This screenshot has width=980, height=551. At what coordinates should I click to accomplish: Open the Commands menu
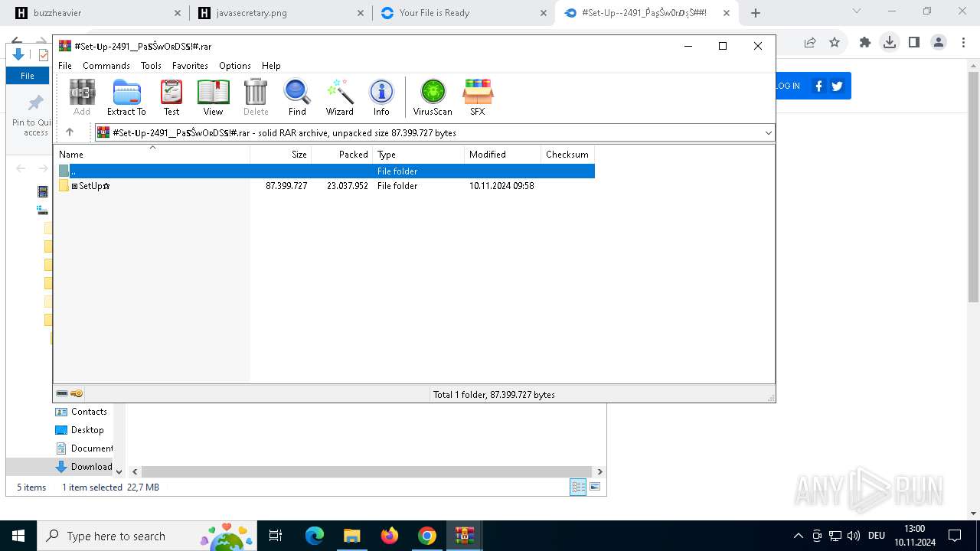pyautogui.click(x=106, y=66)
